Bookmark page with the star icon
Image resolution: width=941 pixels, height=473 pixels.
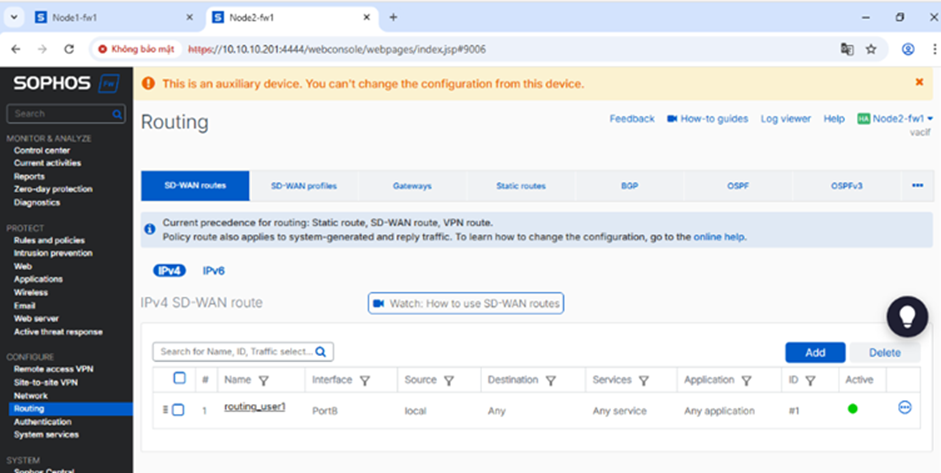click(871, 49)
